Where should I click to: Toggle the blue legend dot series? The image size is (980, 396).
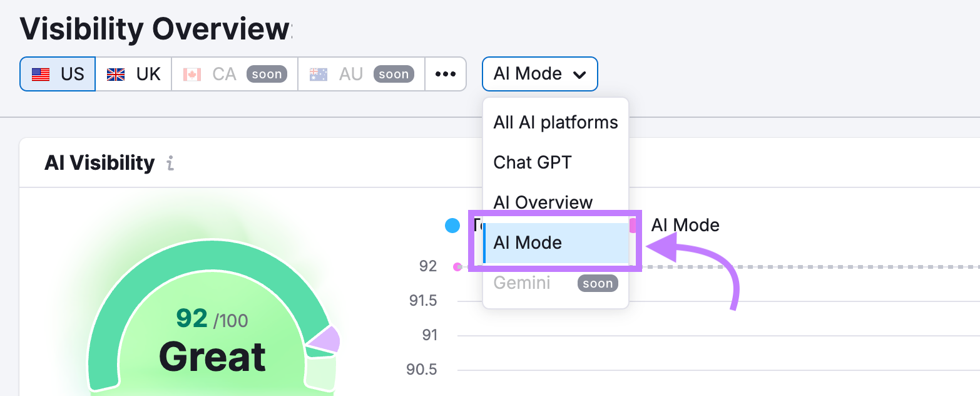pos(452,226)
